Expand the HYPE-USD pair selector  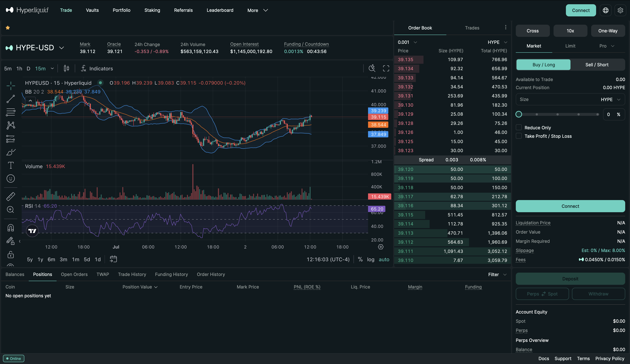[62, 48]
